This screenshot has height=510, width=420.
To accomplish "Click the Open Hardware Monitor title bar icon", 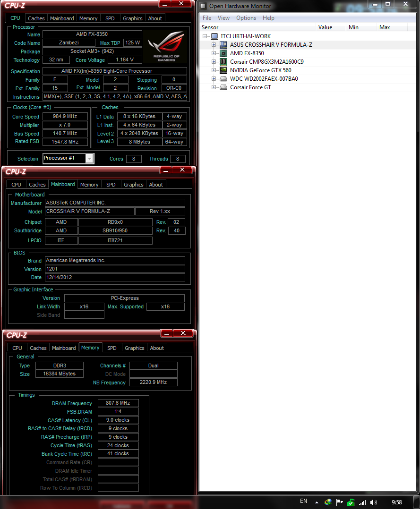I will [203, 6].
